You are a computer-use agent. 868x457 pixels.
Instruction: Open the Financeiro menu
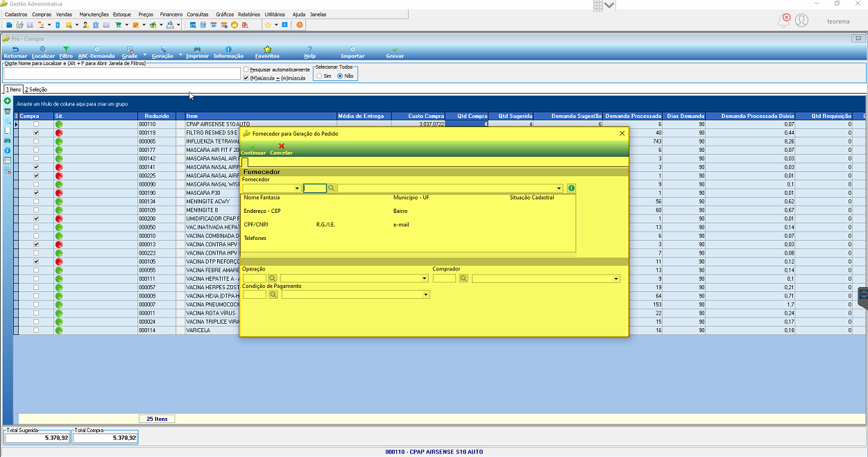pyautogui.click(x=171, y=14)
